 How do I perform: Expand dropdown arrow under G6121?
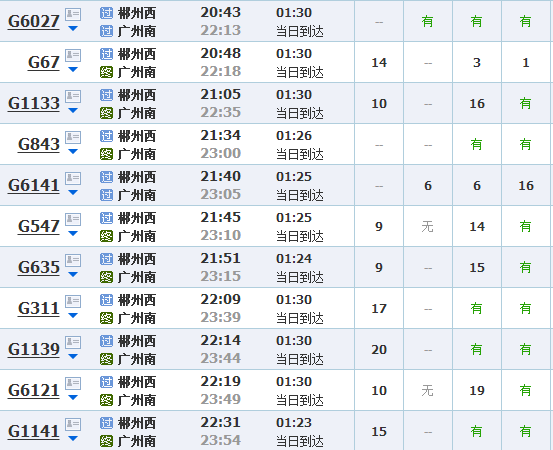pos(73,397)
